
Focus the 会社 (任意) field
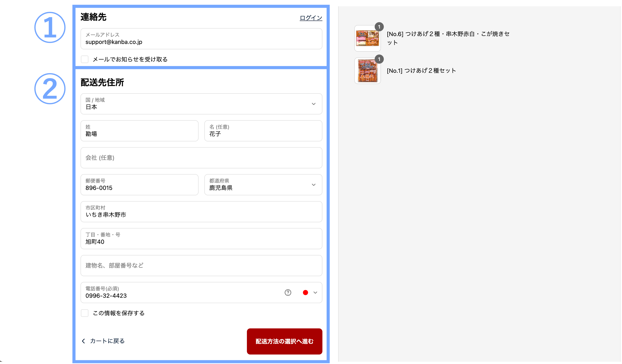point(201,158)
